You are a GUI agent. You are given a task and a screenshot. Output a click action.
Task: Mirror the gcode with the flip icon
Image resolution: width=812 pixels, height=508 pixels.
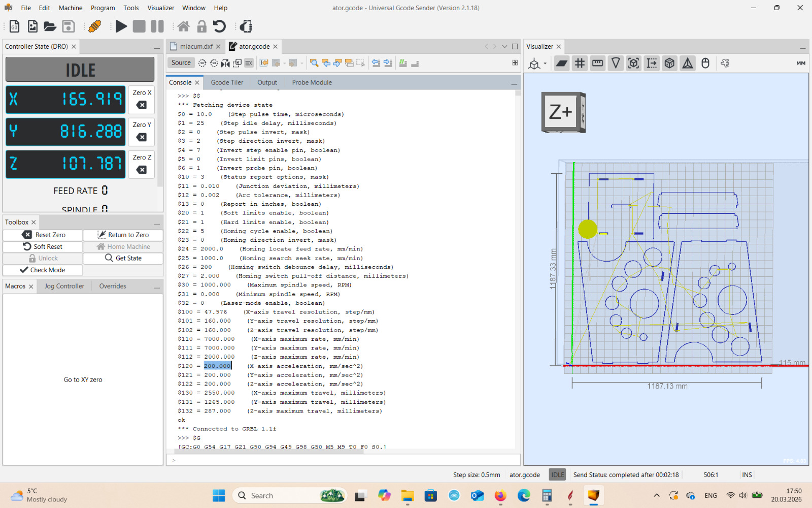pos(225,63)
